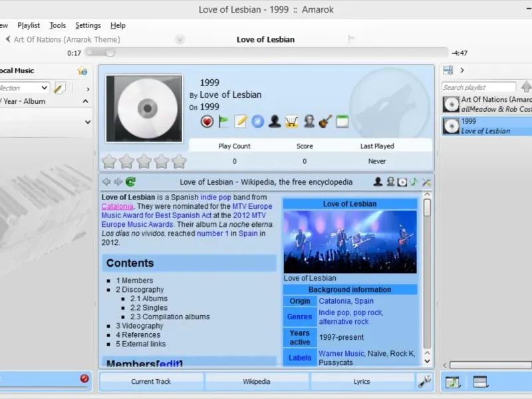Show composer page via Wikipedia toolbar bust icon

(390, 182)
